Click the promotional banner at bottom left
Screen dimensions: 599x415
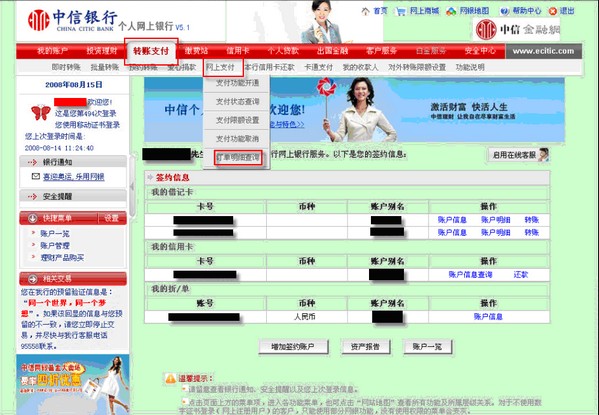coord(73,384)
